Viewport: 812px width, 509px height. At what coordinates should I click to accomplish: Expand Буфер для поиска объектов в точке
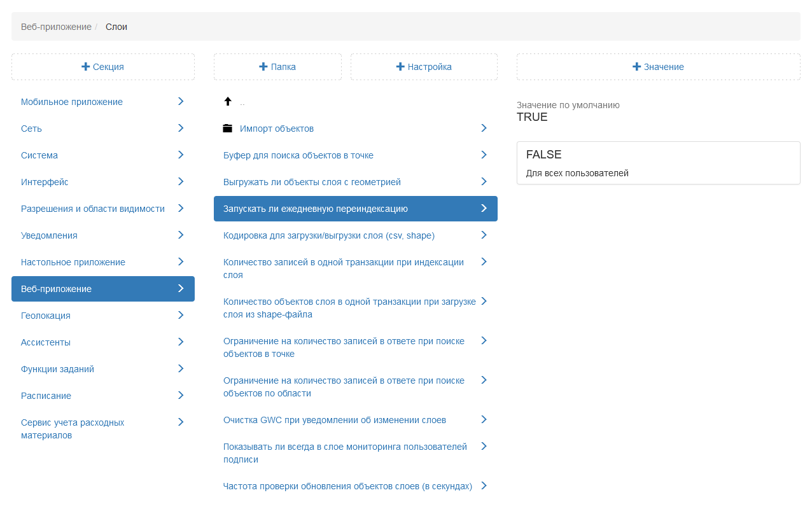coord(484,155)
